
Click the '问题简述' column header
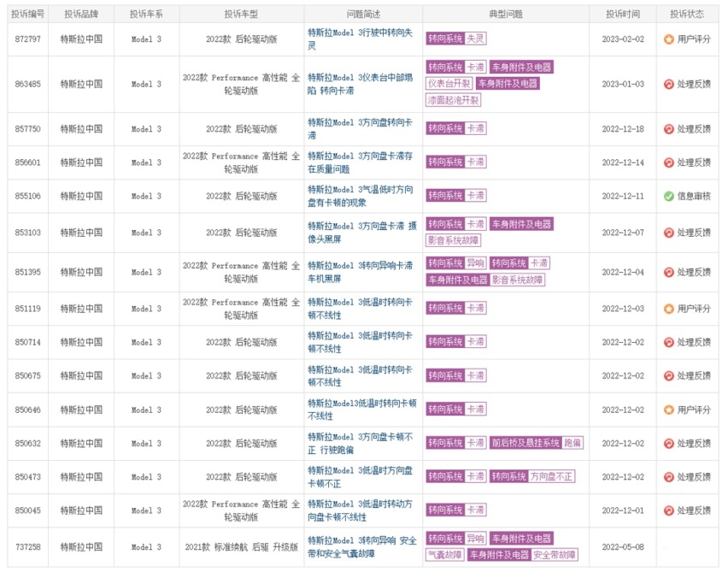click(363, 14)
